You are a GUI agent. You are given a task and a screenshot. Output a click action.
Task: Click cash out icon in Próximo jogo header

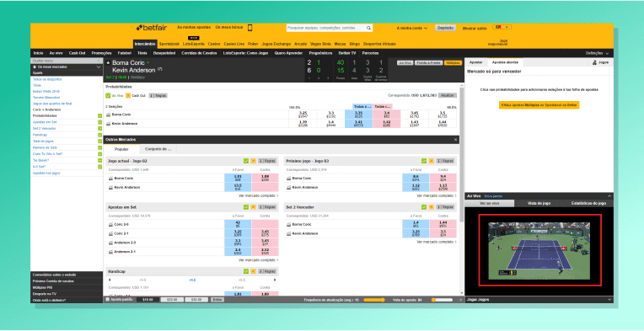pos(432,161)
